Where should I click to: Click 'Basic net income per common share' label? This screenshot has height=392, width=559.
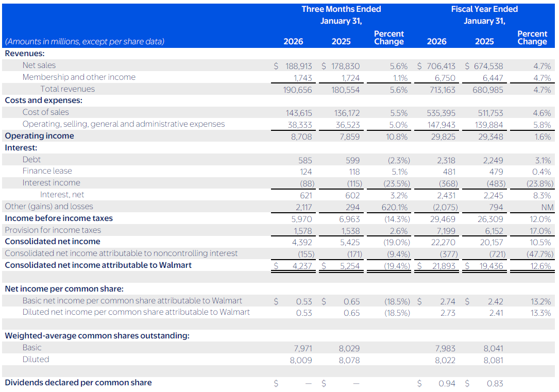(132, 301)
